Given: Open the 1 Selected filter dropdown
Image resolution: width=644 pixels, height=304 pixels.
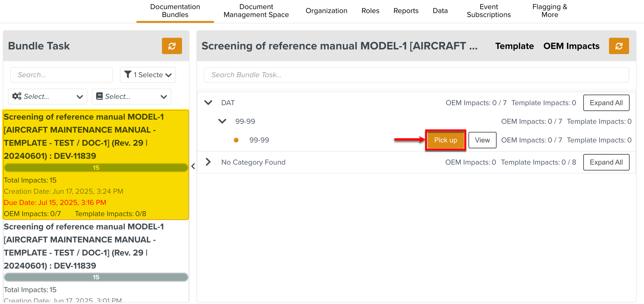Looking at the screenshot, I should [x=148, y=75].
